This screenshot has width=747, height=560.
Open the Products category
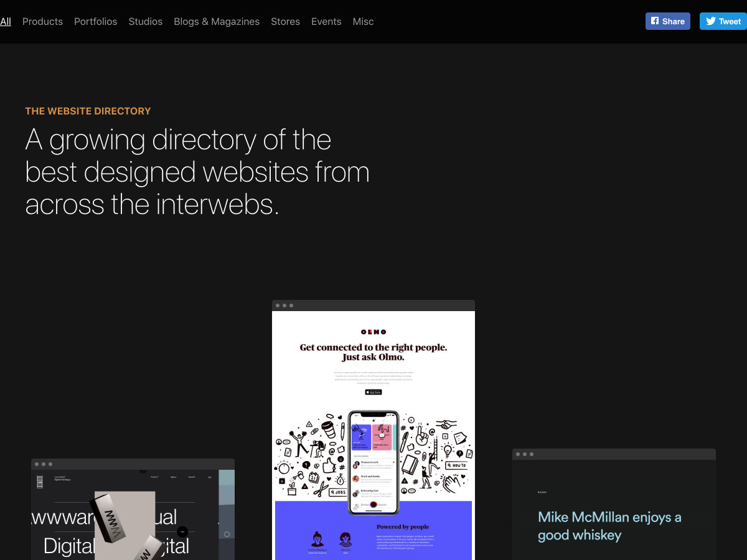click(x=42, y=21)
